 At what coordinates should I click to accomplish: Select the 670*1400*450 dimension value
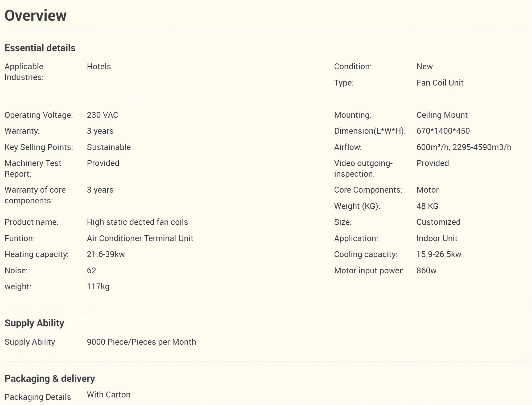443,131
